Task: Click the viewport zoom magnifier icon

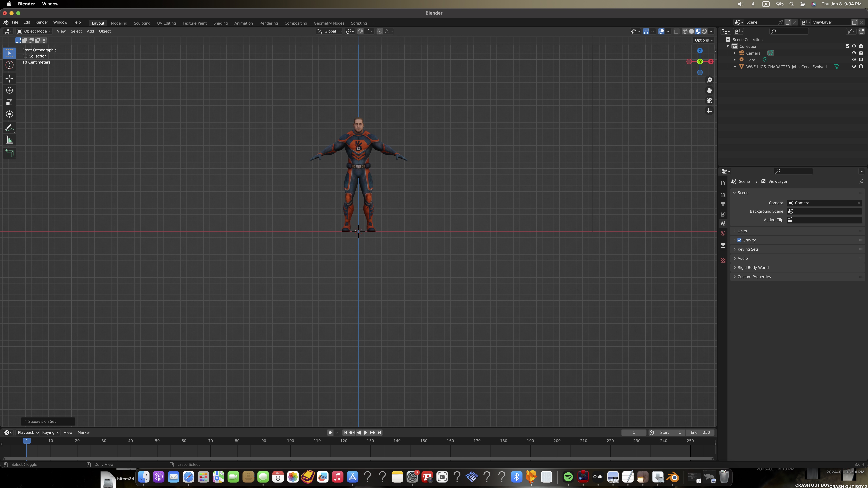Action: [x=709, y=80]
